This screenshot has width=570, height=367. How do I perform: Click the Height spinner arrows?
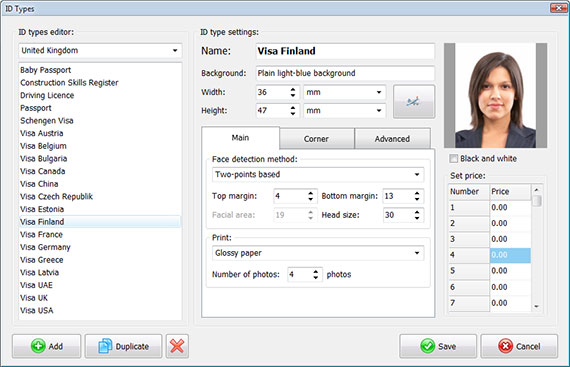tap(293, 110)
